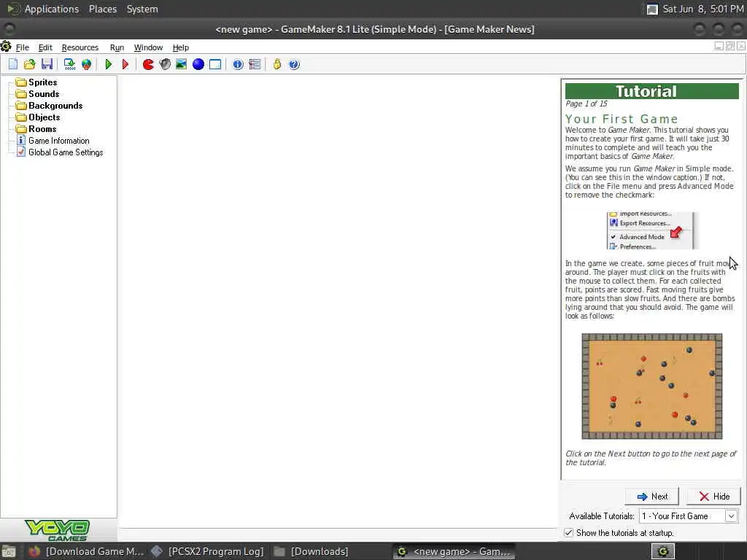Click the fruit game preview image
The height and width of the screenshot is (560, 747).
pos(651,386)
